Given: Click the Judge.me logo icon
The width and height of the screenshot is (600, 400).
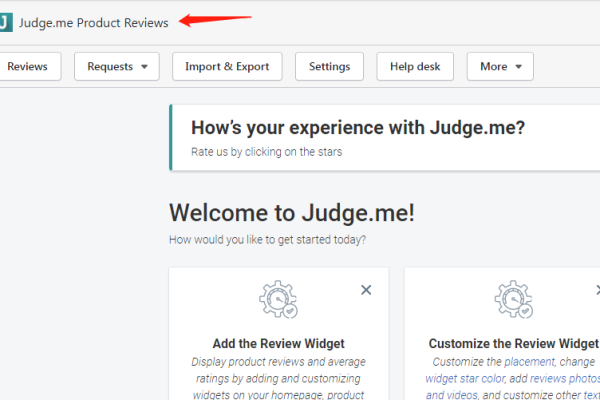Looking at the screenshot, I should tap(6, 23).
